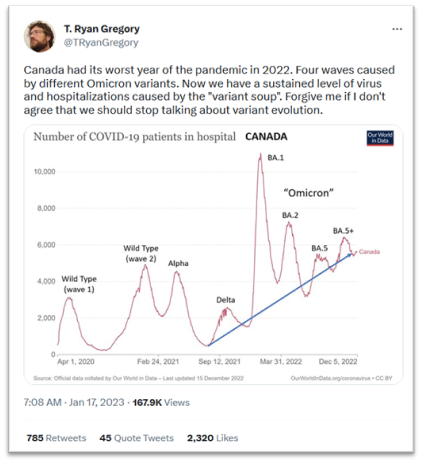
Task: Open the 2,320 Likes list
Action: 212,438
